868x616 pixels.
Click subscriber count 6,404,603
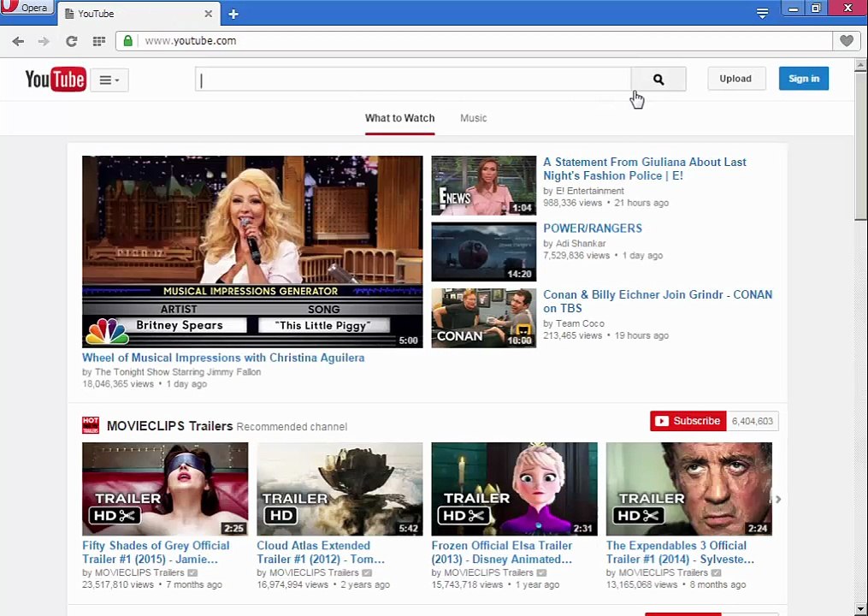pos(753,421)
